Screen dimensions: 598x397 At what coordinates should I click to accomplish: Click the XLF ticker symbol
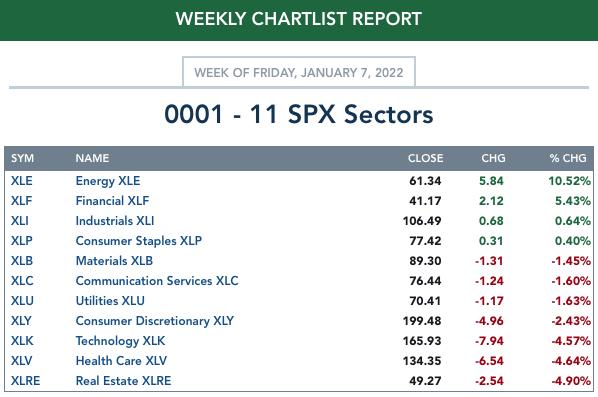coord(21,201)
